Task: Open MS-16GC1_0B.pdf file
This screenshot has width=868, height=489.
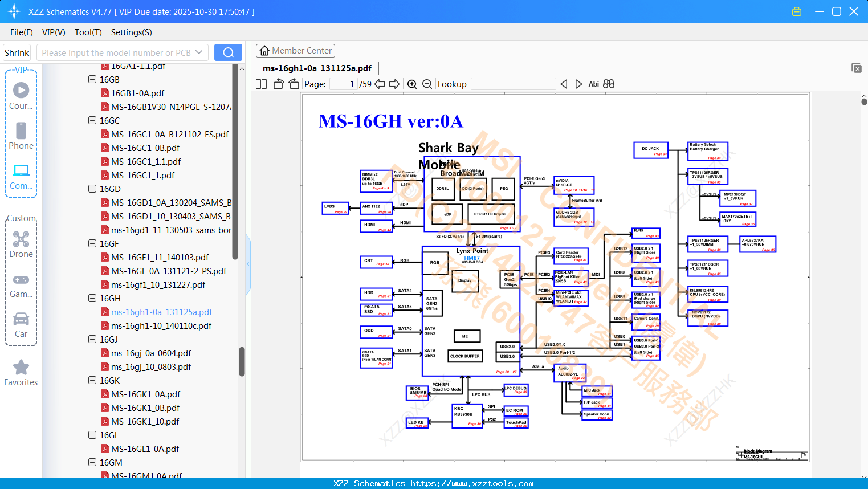Action: (x=145, y=148)
